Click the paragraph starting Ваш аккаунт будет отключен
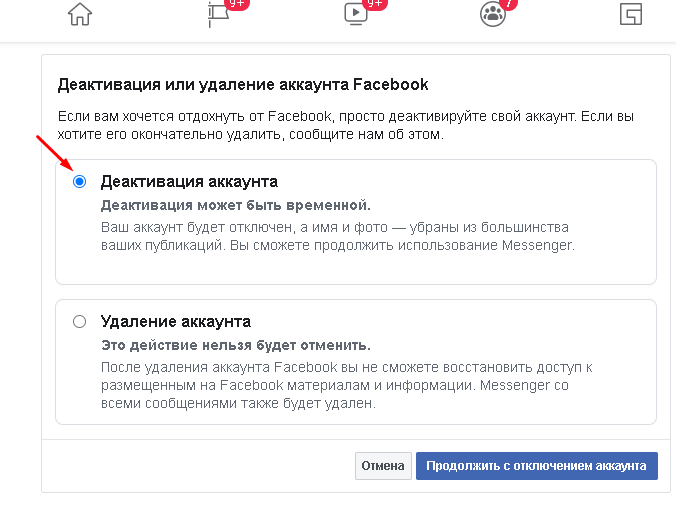This screenshot has height=519, width=676. tap(338, 236)
